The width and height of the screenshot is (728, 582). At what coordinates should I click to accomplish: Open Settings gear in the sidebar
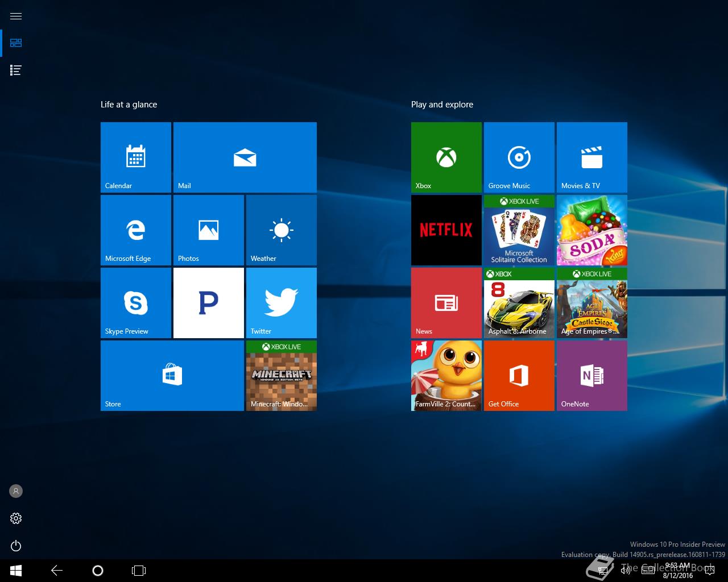click(x=16, y=518)
